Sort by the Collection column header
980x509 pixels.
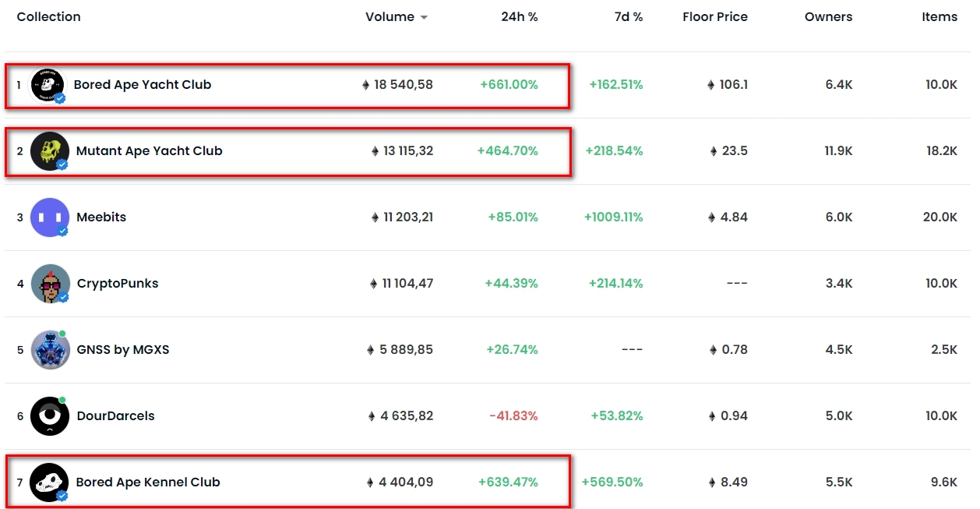(48, 16)
